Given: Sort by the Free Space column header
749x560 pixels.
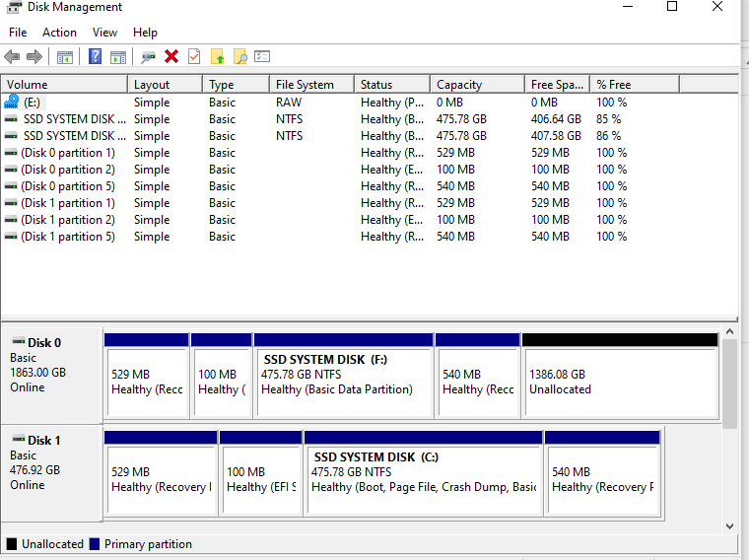Looking at the screenshot, I should pyautogui.click(x=558, y=85).
